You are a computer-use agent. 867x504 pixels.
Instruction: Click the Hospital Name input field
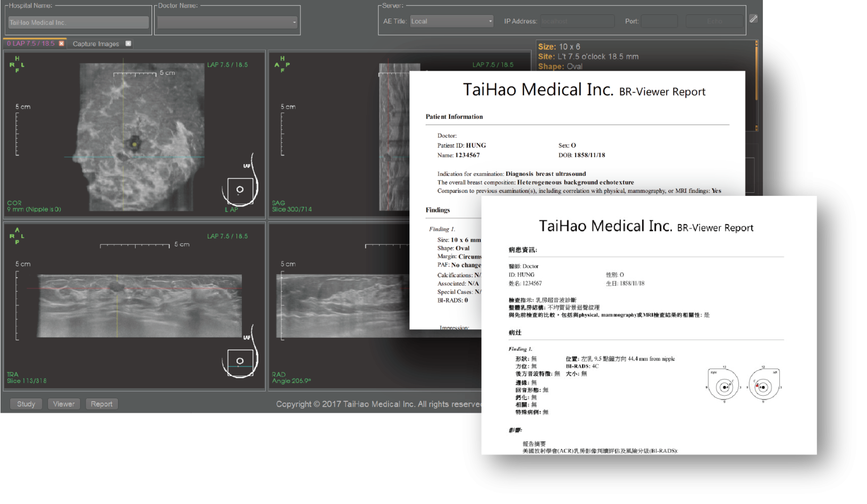pyautogui.click(x=79, y=22)
